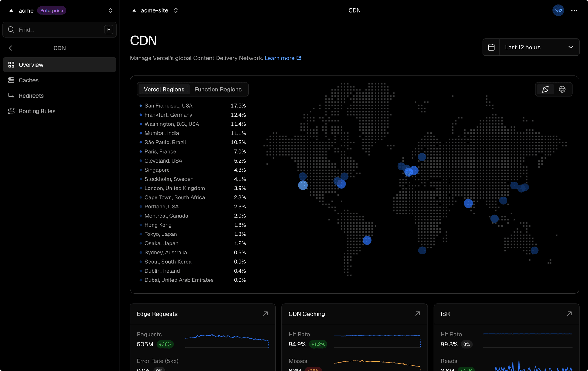Select the Vercel Regions tab
Screen dimensions: 588x371
[164, 90]
